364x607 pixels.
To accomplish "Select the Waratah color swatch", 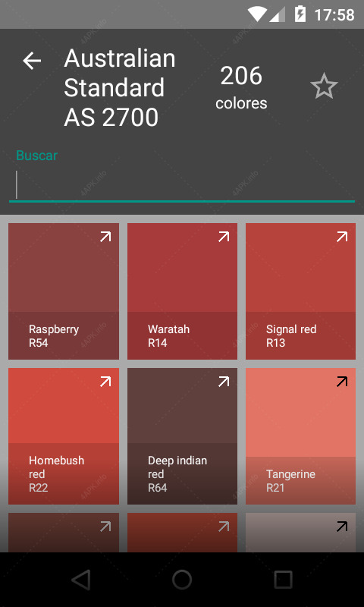I will pyautogui.click(x=182, y=291).
